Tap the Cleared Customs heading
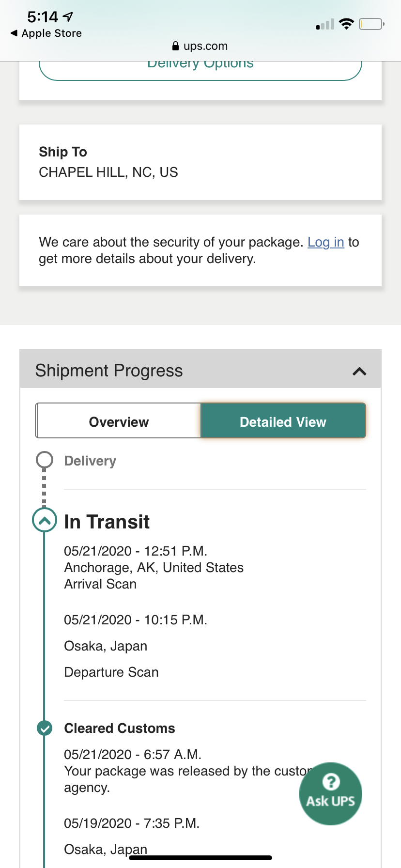 pos(120,728)
